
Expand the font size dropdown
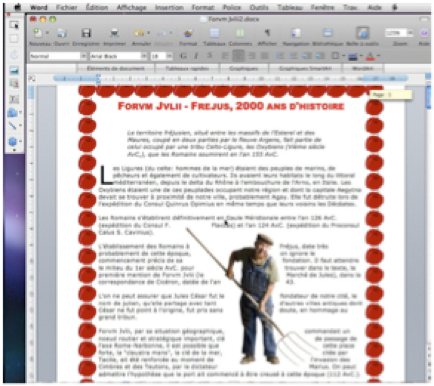(x=169, y=56)
